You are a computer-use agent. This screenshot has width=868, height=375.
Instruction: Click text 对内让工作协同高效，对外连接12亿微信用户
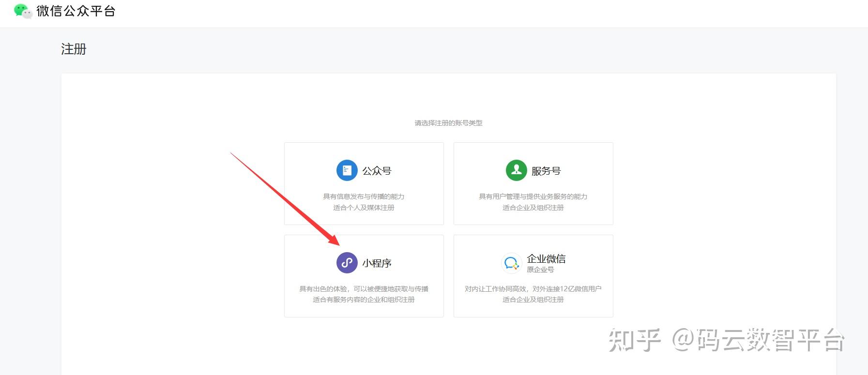533,289
